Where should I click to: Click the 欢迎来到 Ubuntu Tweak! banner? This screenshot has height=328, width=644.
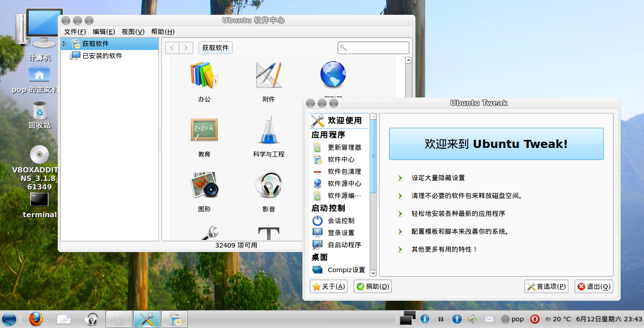(496, 144)
